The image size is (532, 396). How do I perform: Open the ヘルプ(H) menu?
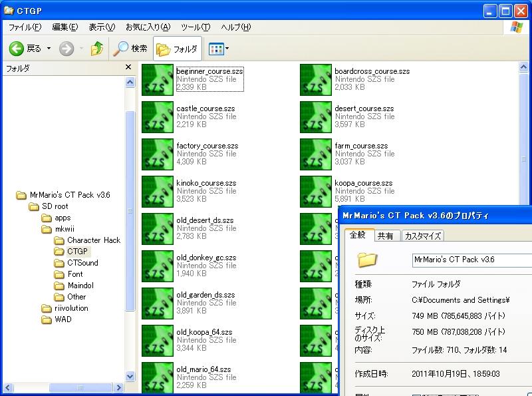tap(236, 27)
